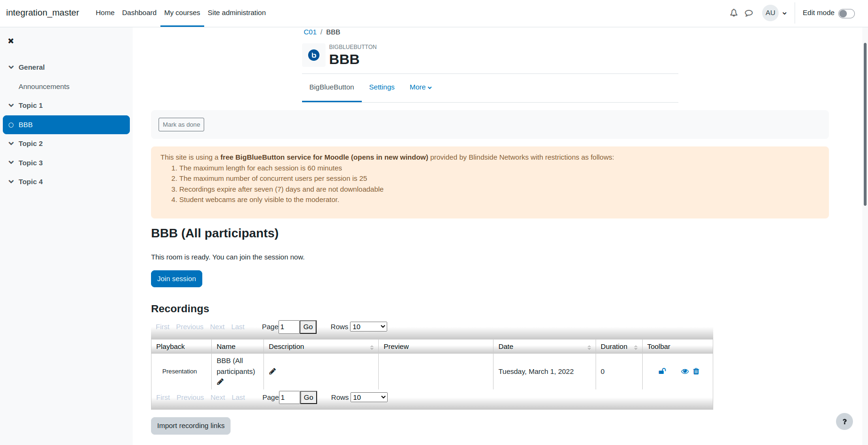Viewport: 868px width, 445px height.
Task: Delete the recording with the trash icon
Action: [696, 372]
